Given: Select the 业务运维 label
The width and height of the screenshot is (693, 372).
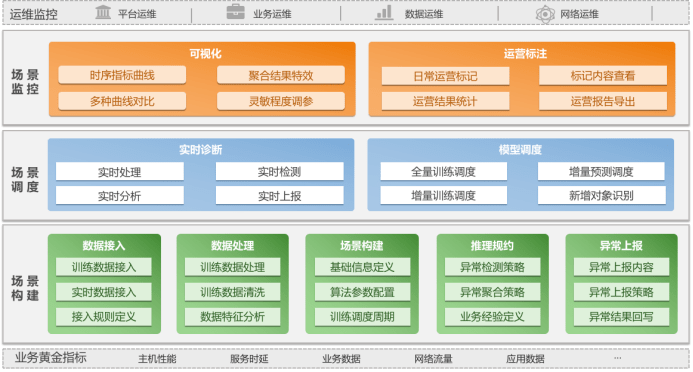Looking at the screenshot, I should [x=272, y=14].
